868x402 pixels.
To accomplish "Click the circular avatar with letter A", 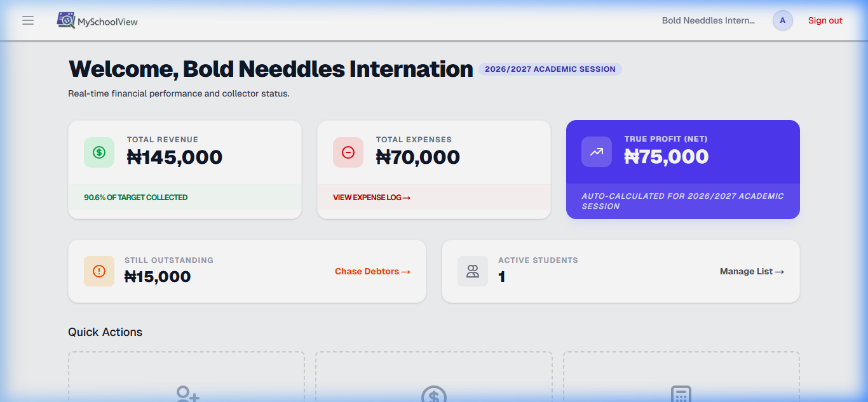I will [782, 20].
